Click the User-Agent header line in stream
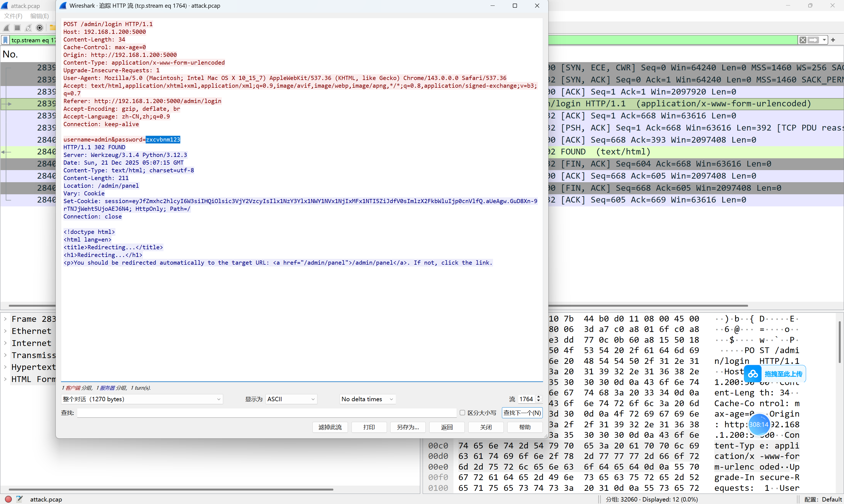Image resolution: width=844 pixels, height=504 pixels. coord(285,78)
